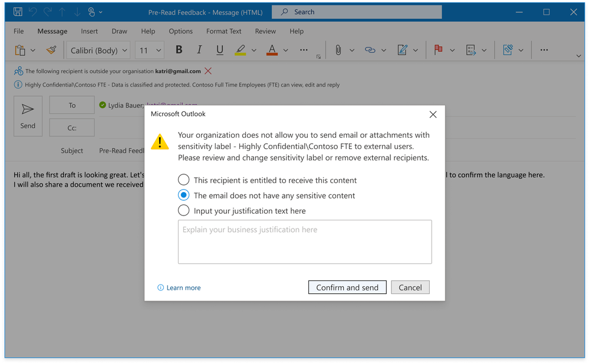
Task: Remove external recipient with red X
Action: 208,71
